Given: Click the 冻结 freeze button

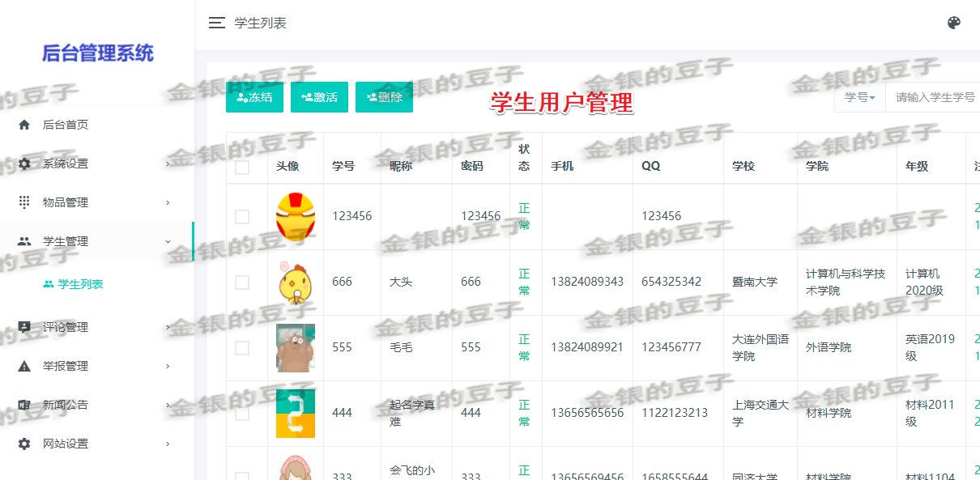Looking at the screenshot, I should tap(254, 97).
